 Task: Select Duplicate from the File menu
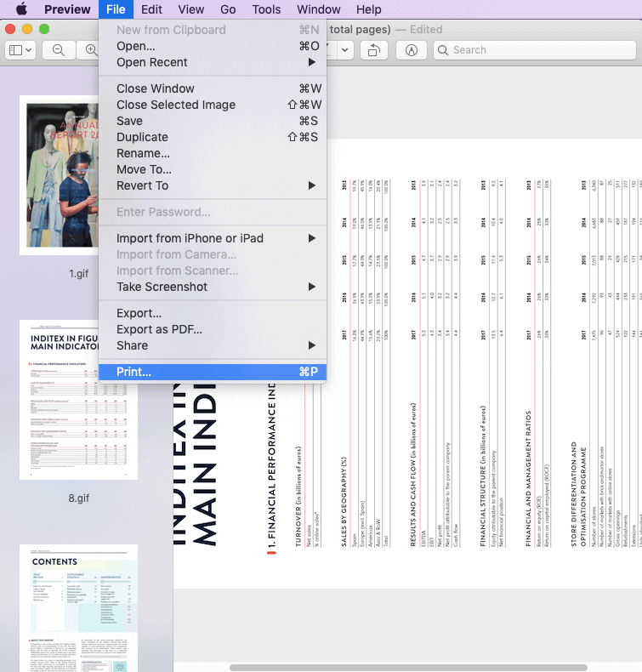pos(142,137)
